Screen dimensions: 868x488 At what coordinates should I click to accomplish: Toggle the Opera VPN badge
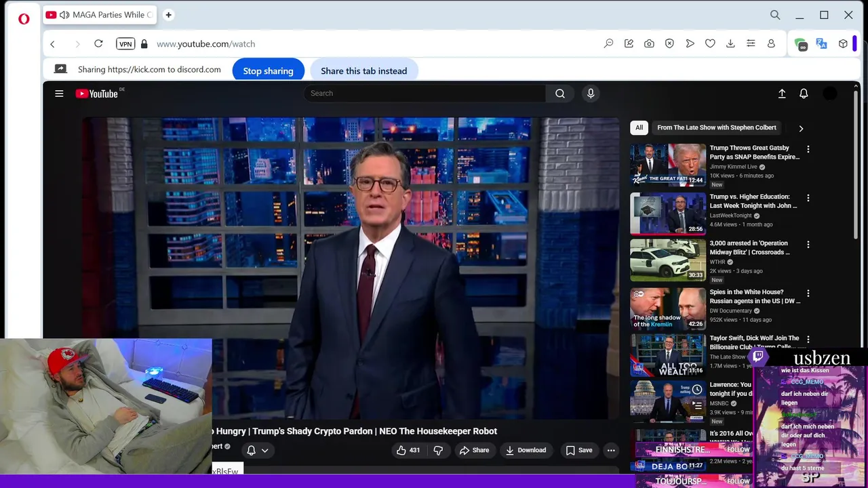pos(125,43)
